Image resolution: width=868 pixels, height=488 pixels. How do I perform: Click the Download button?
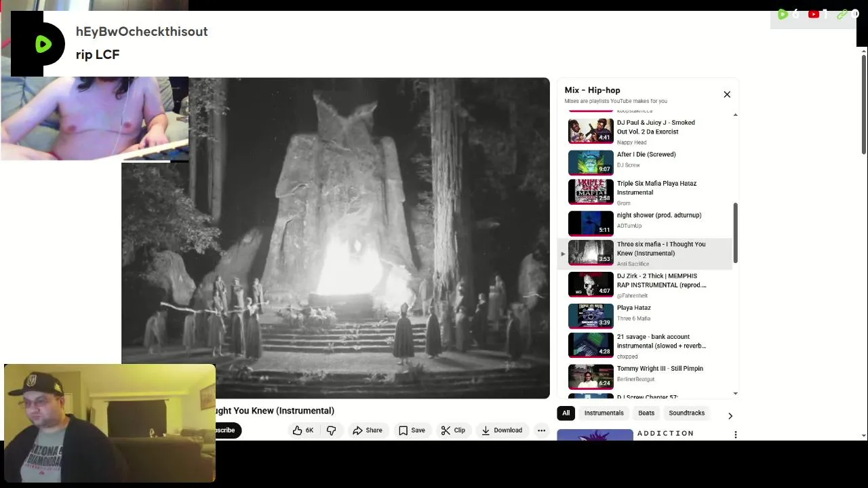[x=502, y=430]
